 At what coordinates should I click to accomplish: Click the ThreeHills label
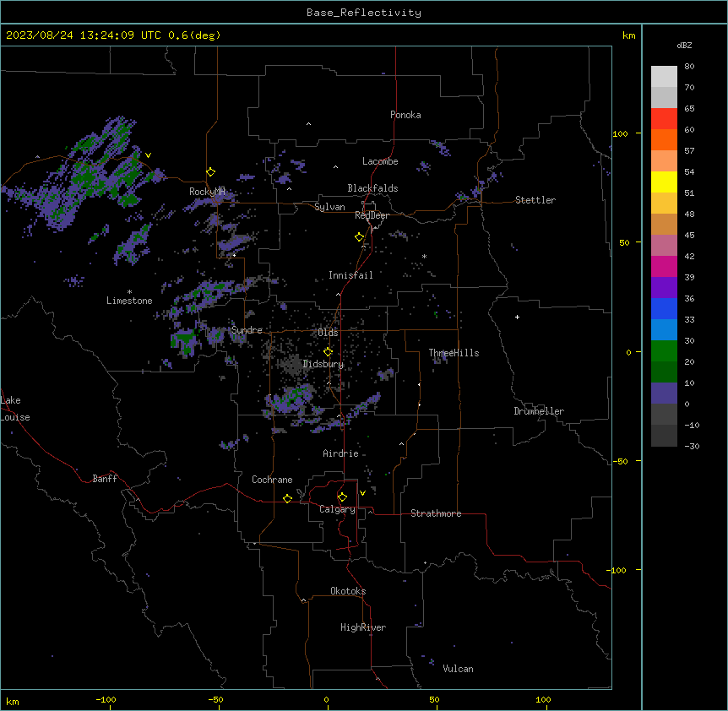(x=454, y=353)
